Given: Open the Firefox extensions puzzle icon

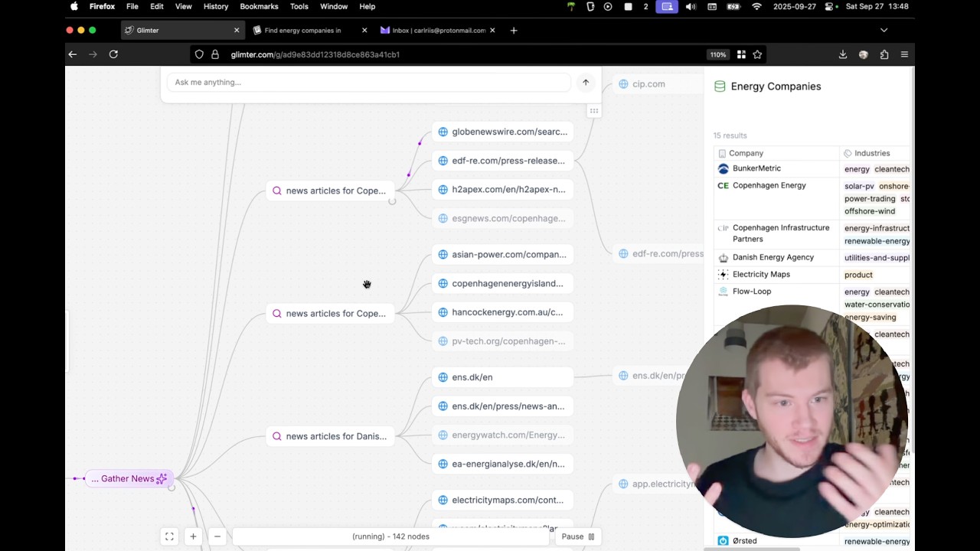Looking at the screenshot, I should [884, 54].
